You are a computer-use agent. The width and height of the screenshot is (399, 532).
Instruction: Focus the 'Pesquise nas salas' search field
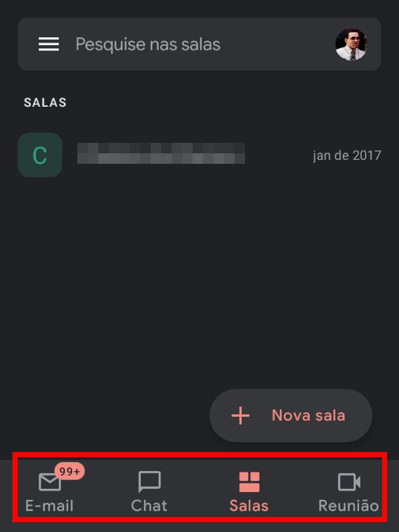click(x=199, y=44)
